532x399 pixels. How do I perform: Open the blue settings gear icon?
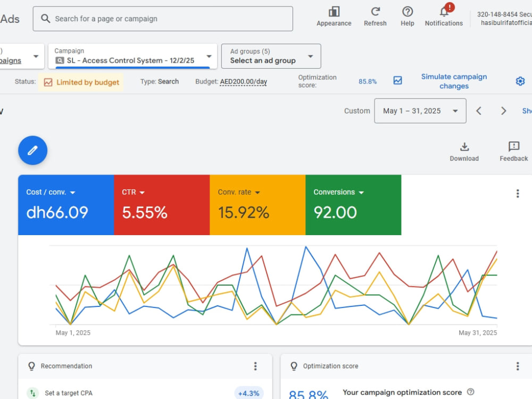click(520, 81)
